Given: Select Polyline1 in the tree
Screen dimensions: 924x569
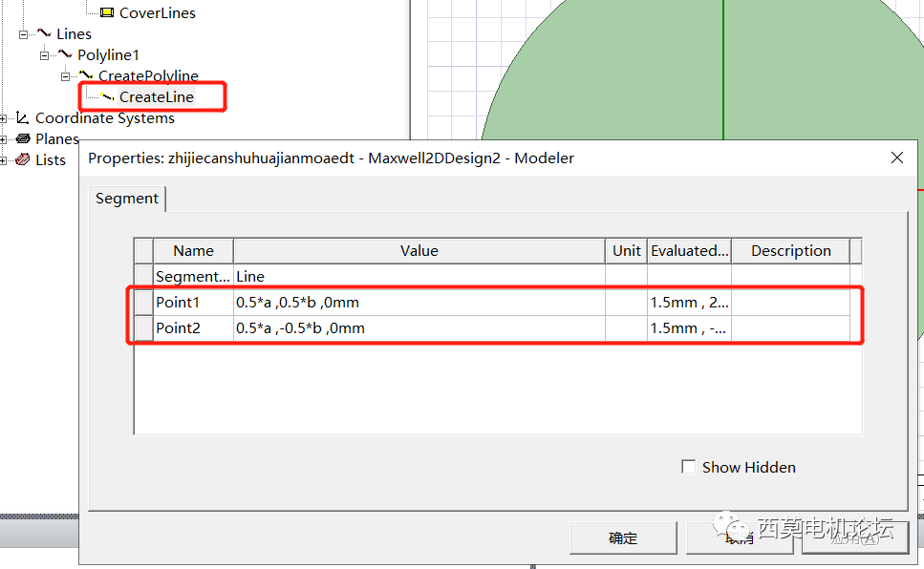Looking at the screenshot, I should click(108, 55).
